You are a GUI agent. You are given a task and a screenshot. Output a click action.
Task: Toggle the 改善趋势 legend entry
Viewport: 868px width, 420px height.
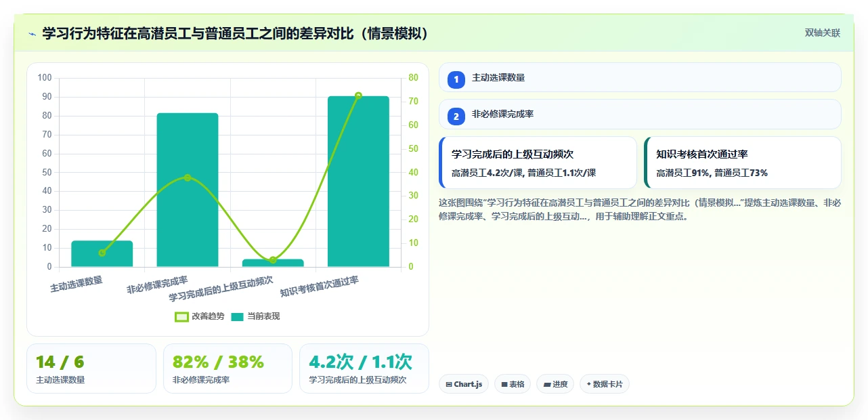(x=200, y=316)
